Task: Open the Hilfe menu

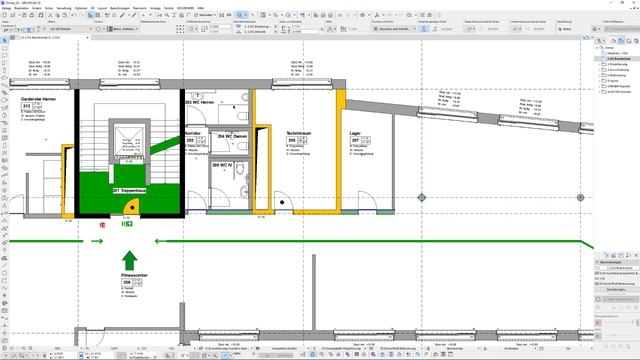Action: pos(200,8)
